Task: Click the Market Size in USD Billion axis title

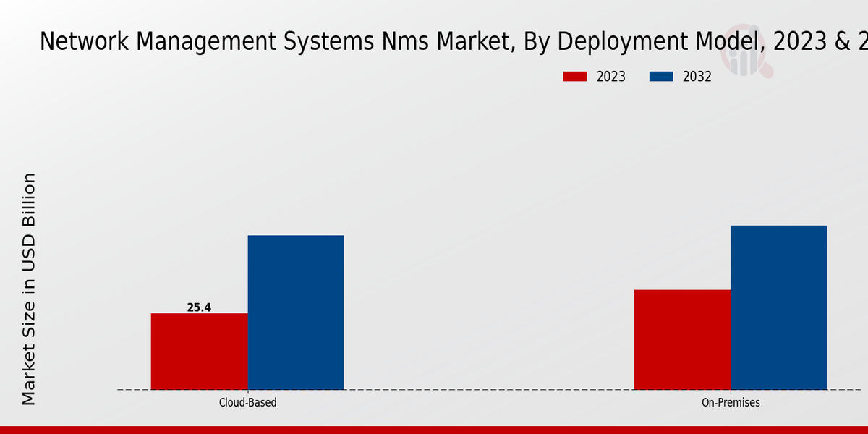Action: 29,289
